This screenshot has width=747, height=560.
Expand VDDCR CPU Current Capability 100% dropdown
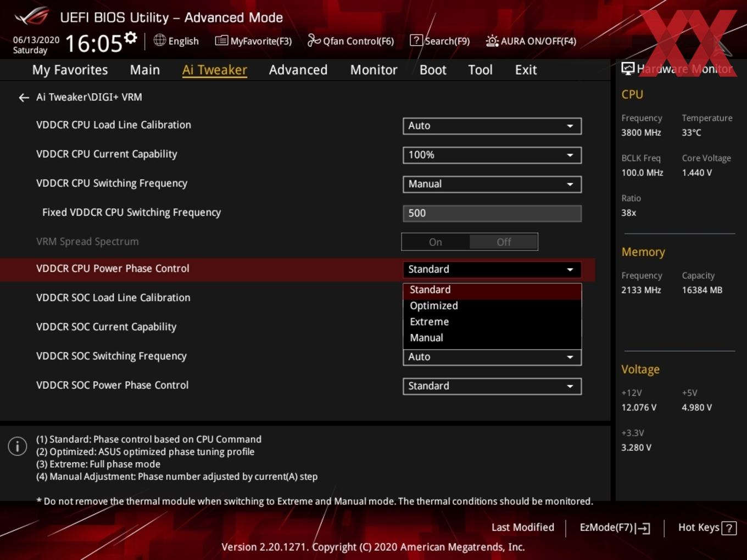click(492, 155)
